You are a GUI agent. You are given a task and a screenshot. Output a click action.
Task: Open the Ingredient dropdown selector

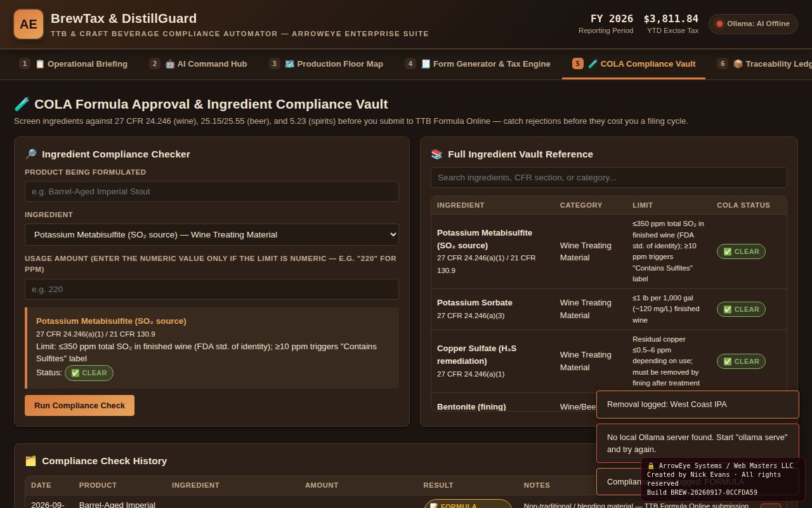coord(212,235)
